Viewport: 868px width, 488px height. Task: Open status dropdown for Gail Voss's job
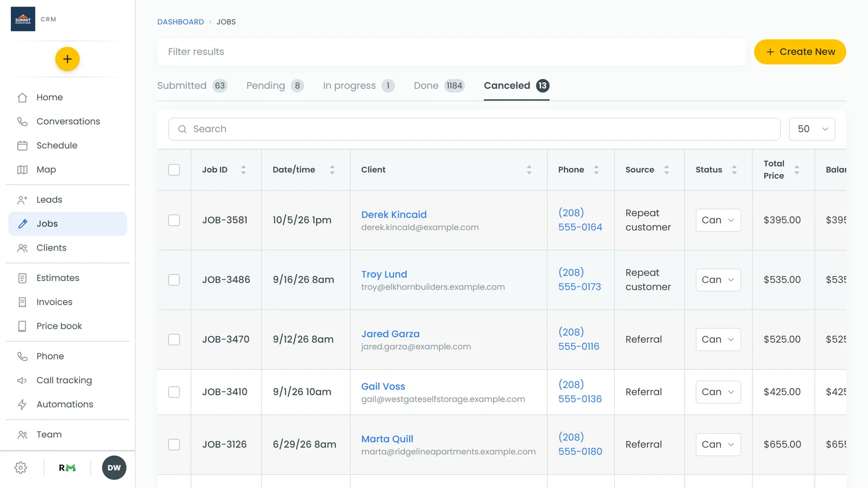[x=718, y=392]
